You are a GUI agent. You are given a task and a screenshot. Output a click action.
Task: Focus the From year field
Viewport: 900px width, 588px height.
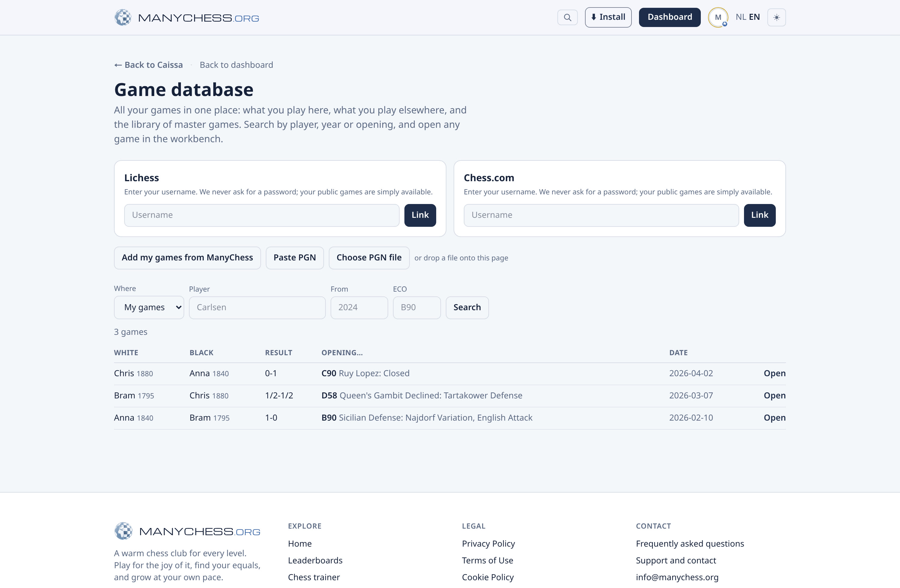pos(359,307)
